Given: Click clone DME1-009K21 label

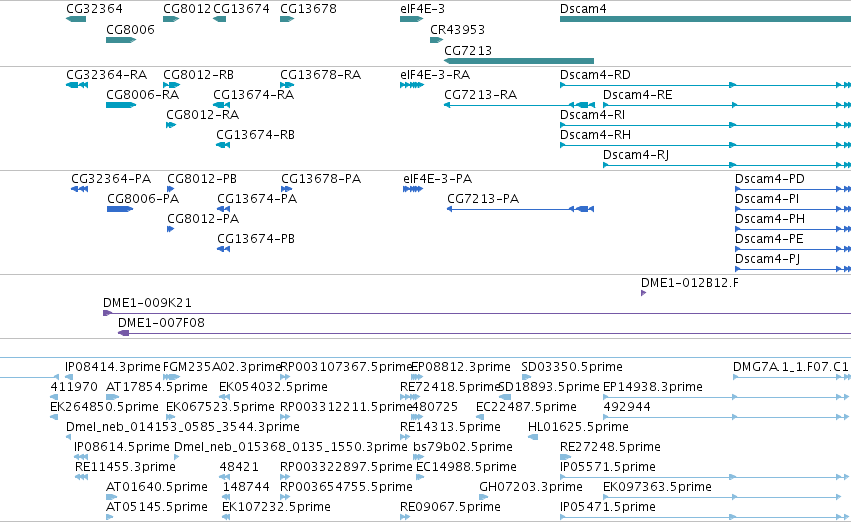Looking at the screenshot, I should [x=147, y=303].
